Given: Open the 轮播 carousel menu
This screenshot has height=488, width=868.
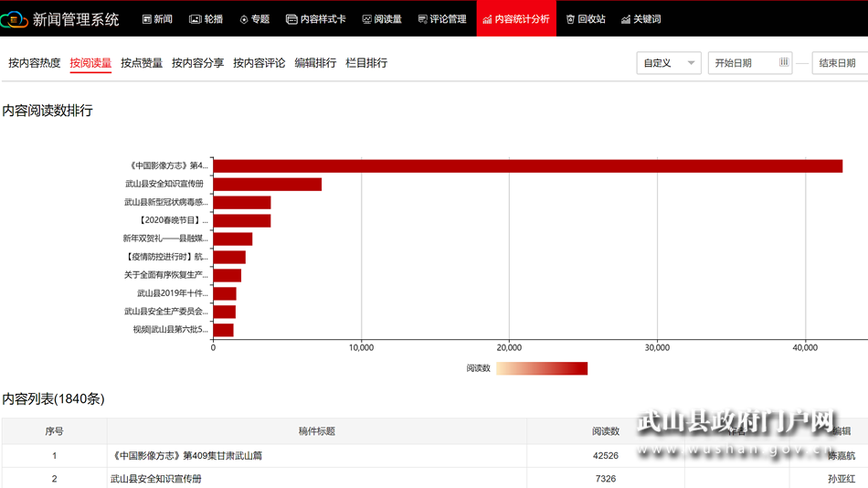Looking at the screenshot, I should [206, 19].
